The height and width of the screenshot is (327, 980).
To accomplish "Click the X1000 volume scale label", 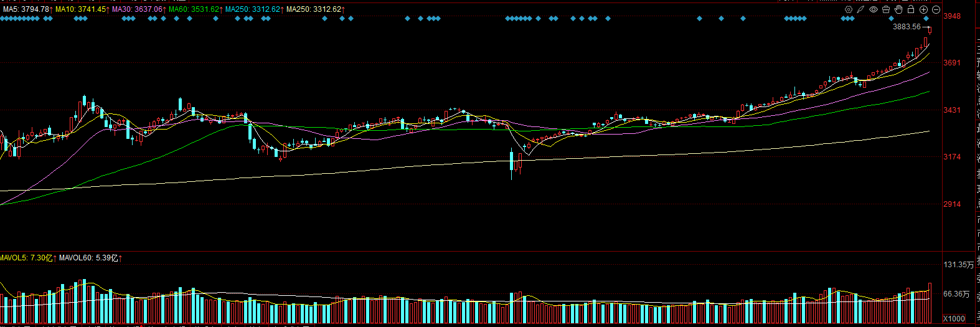I will (954, 319).
